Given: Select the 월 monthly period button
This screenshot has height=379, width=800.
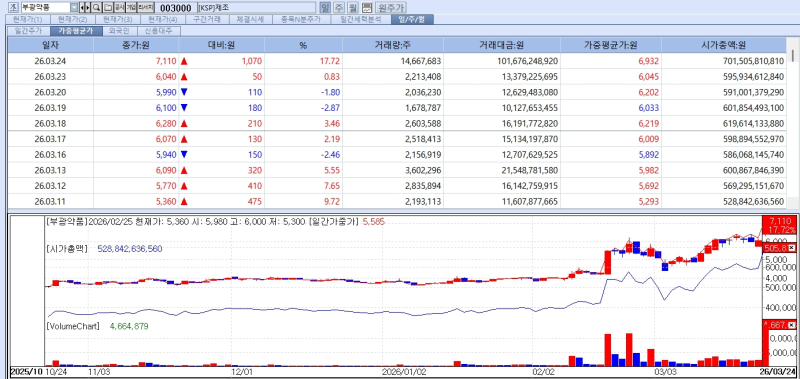Looking at the screenshot, I should [353, 8].
